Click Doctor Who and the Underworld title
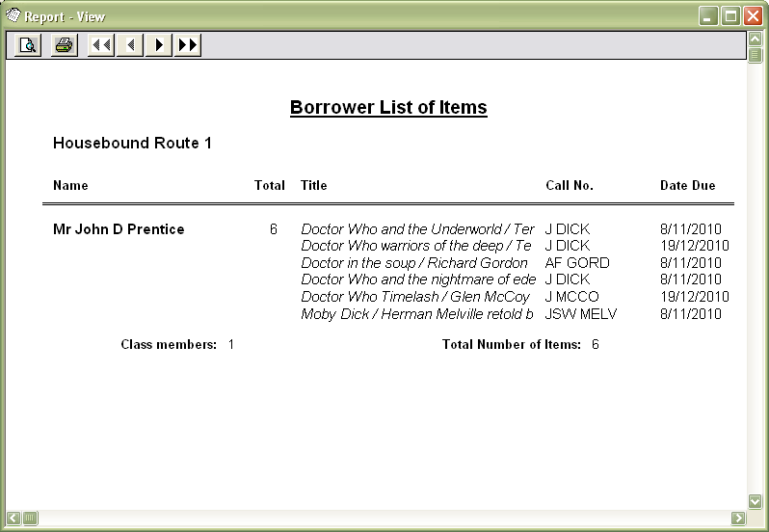This screenshot has height=532, width=769. 417,229
